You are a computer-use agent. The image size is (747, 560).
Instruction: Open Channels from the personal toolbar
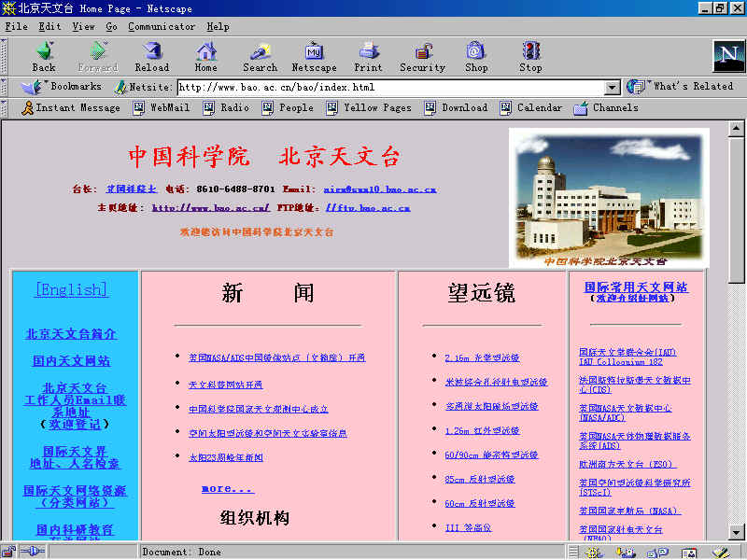(606, 108)
